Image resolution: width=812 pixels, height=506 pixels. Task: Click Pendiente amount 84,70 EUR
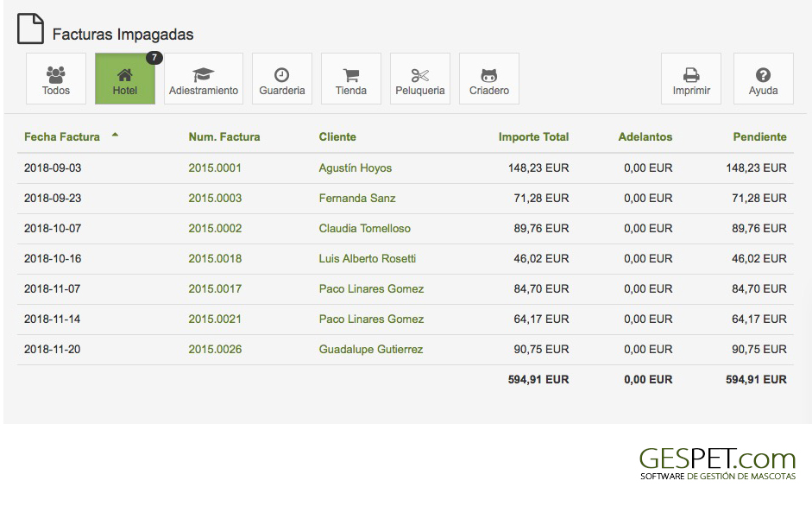coord(759,288)
